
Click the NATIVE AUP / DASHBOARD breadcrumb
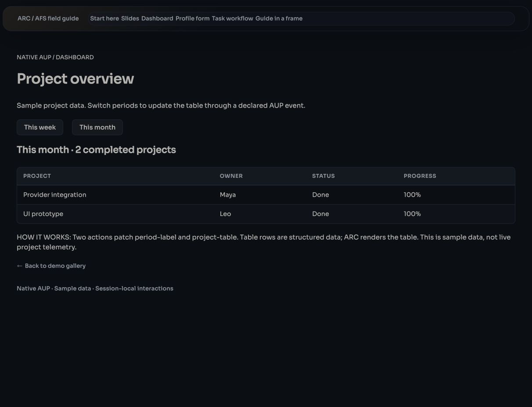tap(55, 57)
